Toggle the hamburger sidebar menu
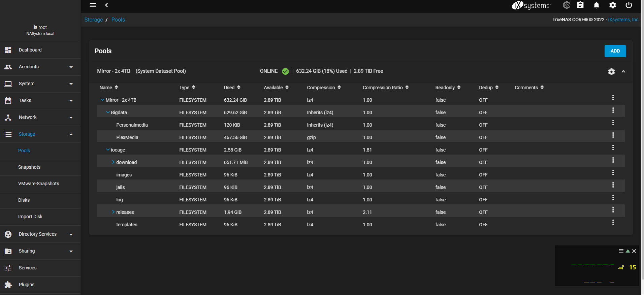Viewport: 644px width, 295px height. click(93, 5)
